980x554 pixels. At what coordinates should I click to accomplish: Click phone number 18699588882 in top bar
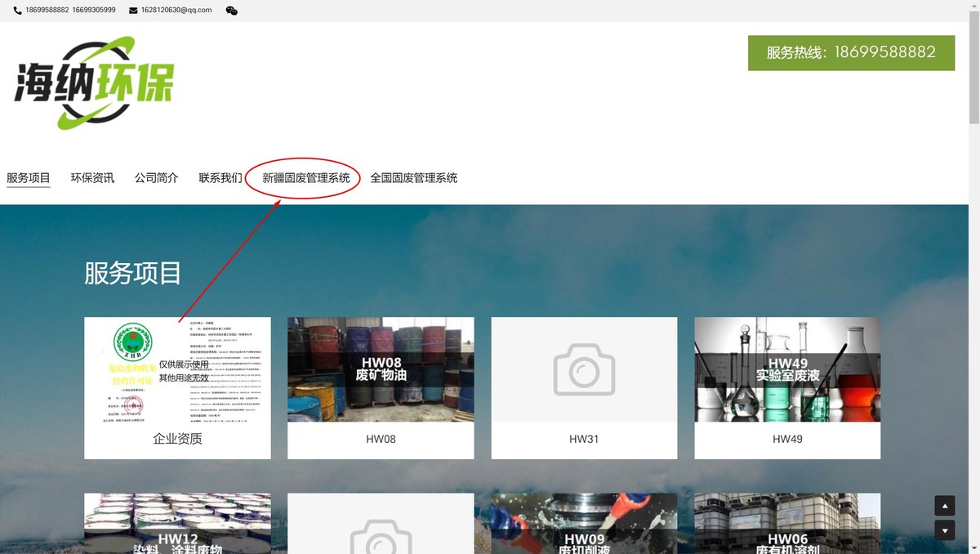coord(47,11)
